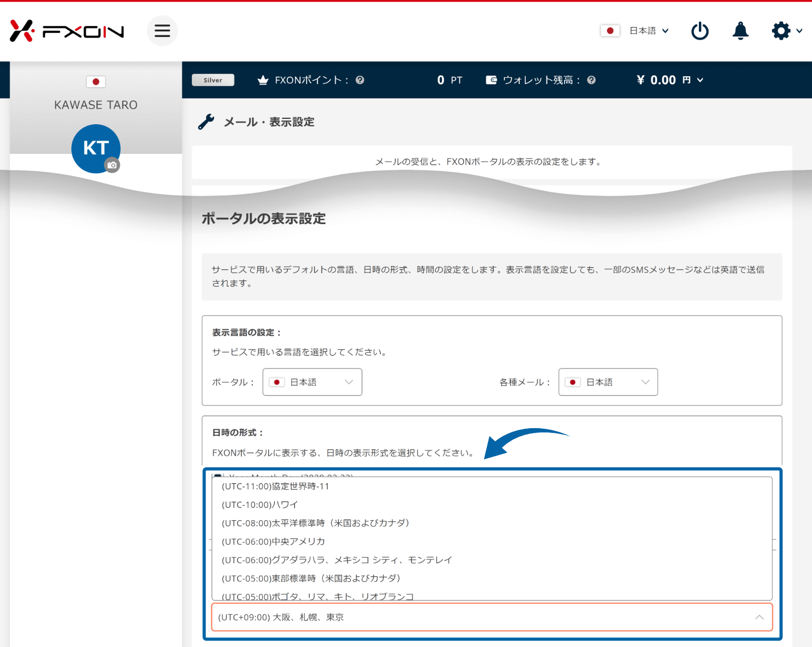Select (UTC-05:00)東部標準時 option

492,579
